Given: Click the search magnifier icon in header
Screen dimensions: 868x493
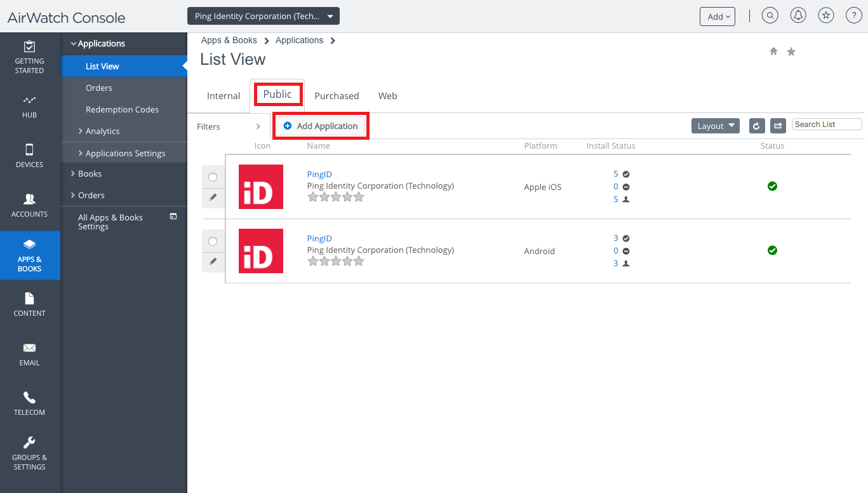Looking at the screenshot, I should click(770, 16).
